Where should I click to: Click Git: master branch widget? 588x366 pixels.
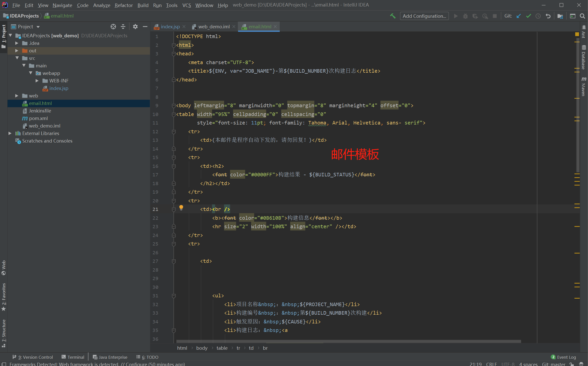point(553,364)
